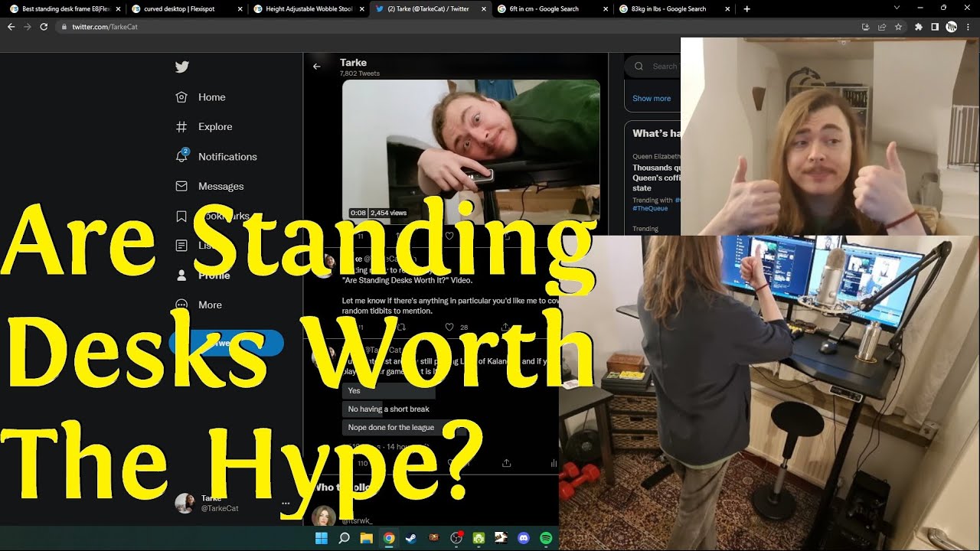The width and height of the screenshot is (980, 551).
Task: Open a new browser tab
Action: 746,9
